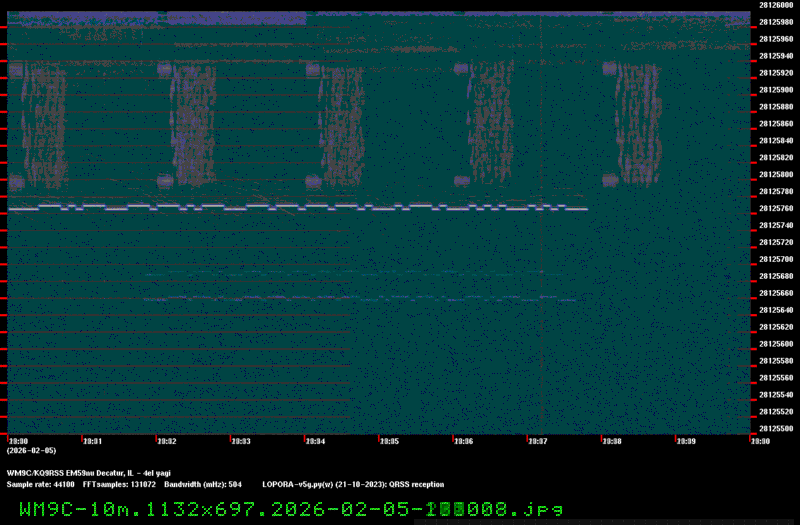
Task: Click the 28125900 frequency scale label
Action: coord(774,90)
